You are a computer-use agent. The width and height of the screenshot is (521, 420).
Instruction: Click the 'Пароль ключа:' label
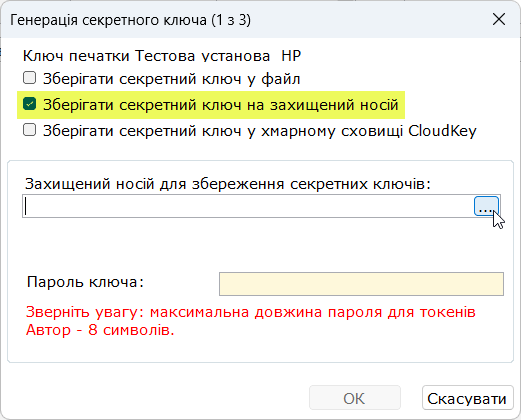[x=85, y=282]
